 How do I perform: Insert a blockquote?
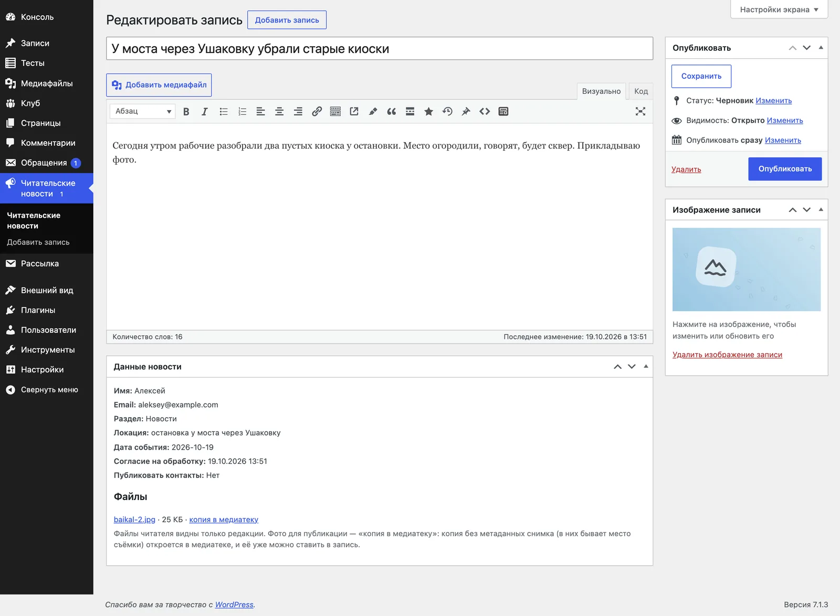coord(392,111)
